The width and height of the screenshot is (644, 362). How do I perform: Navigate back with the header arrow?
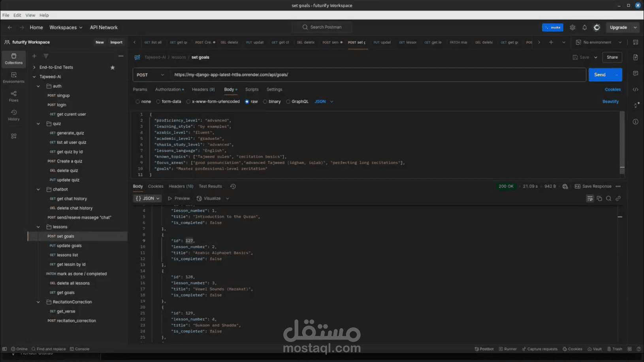[10, 27]
